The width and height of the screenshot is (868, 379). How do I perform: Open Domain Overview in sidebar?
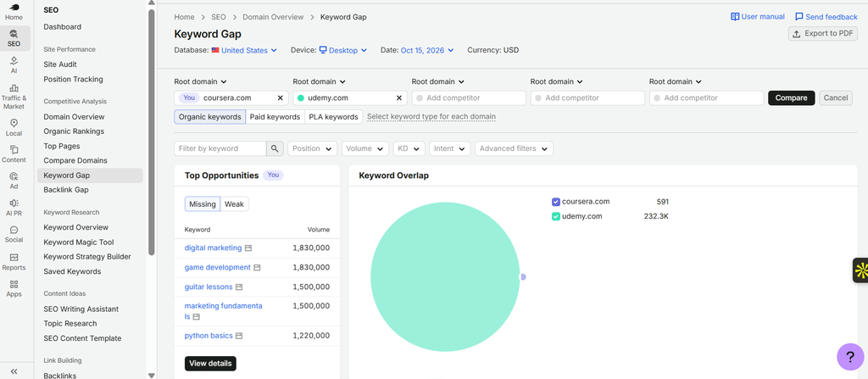tap(75, 117)
